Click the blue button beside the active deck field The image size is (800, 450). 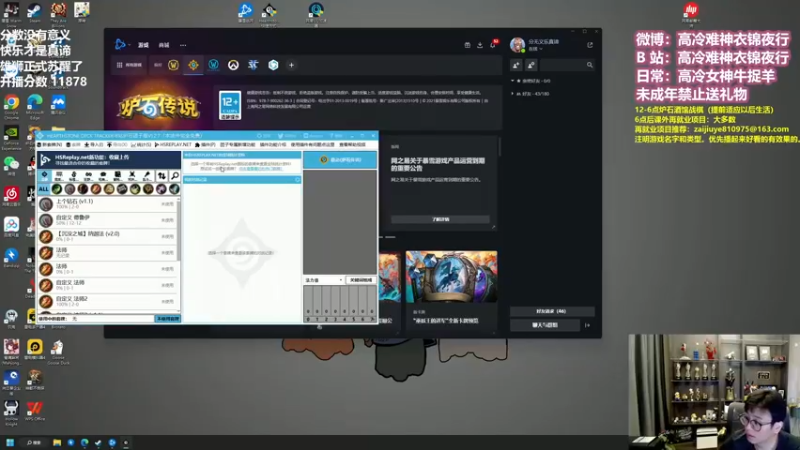point(167,318)
